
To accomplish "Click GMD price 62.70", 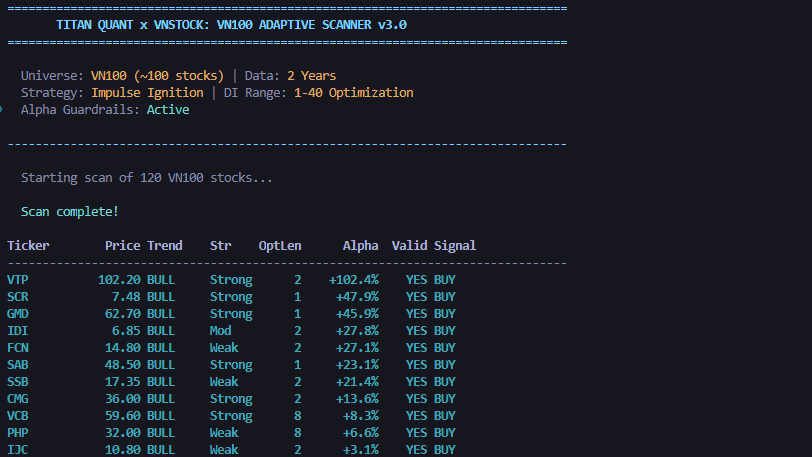I will tap(123, 314).
